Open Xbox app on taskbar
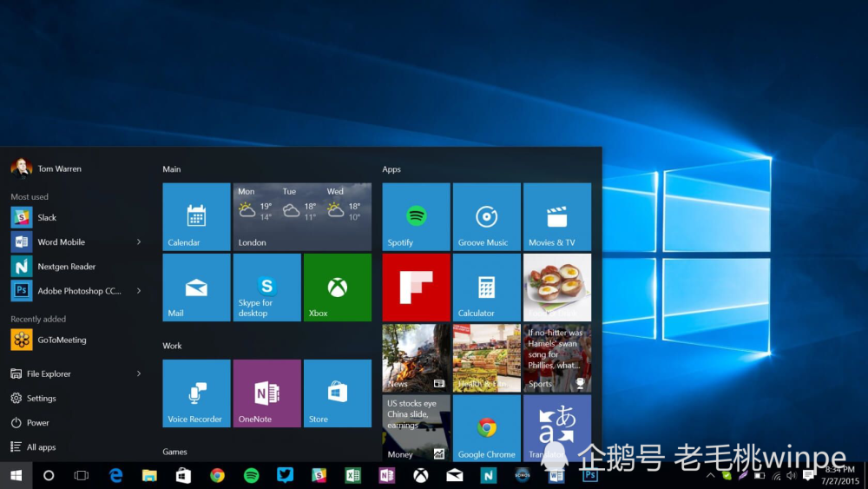 (421, 475)
